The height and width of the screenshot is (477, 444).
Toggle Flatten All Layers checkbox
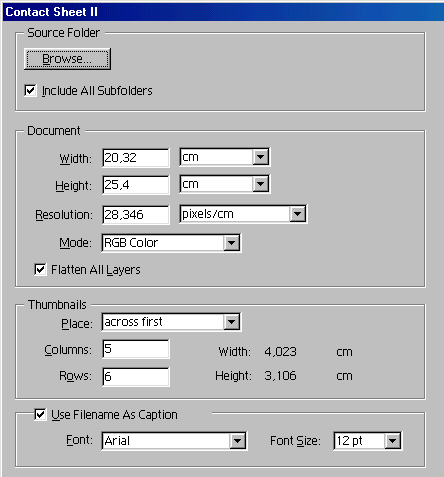coord(40,269)
